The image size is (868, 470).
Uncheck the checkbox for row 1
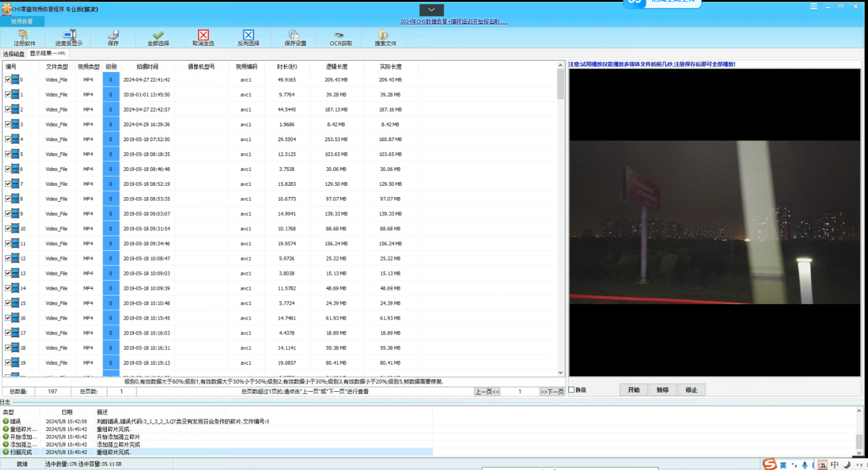(x=8, y=95)
